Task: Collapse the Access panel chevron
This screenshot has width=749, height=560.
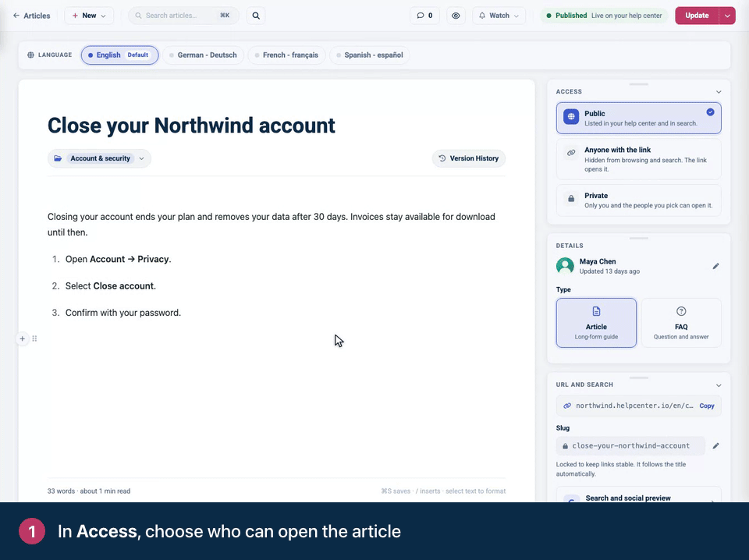Action: [719, 92]
